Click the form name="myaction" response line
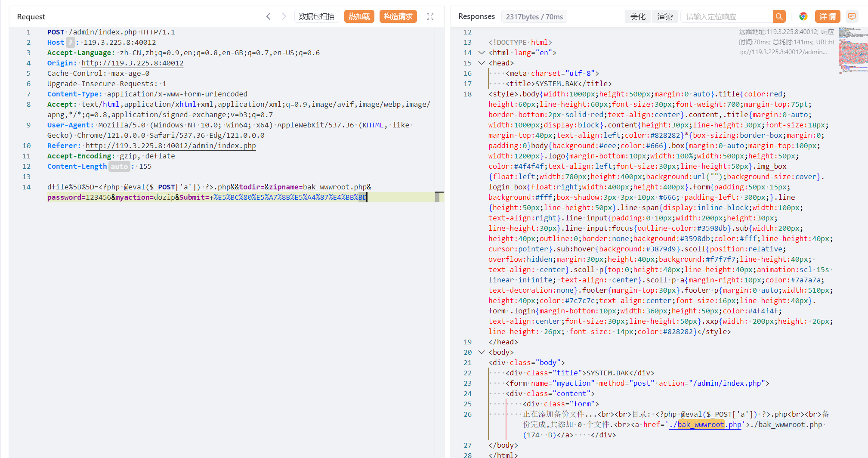 [x=637, y=383]
